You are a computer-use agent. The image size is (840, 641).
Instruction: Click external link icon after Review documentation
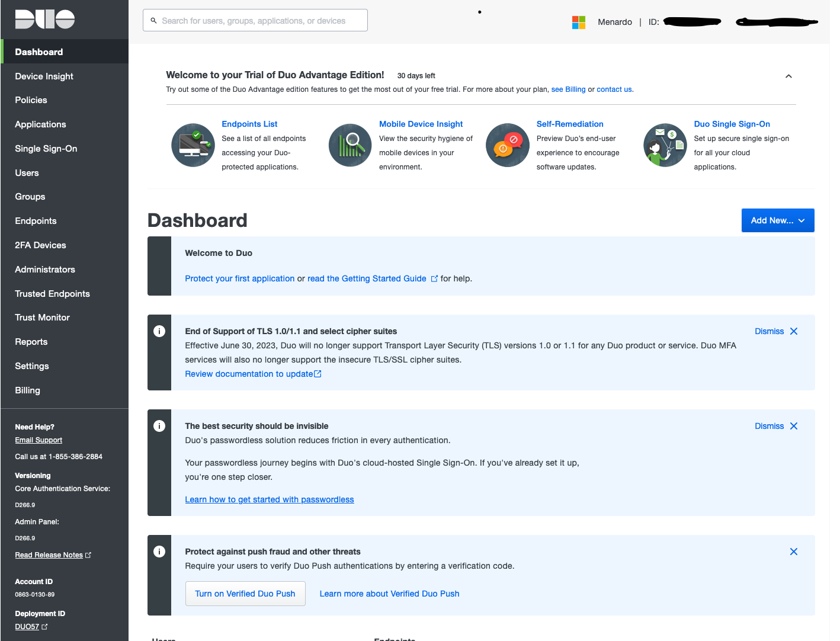pyautogui.click(x=318, y=374)
